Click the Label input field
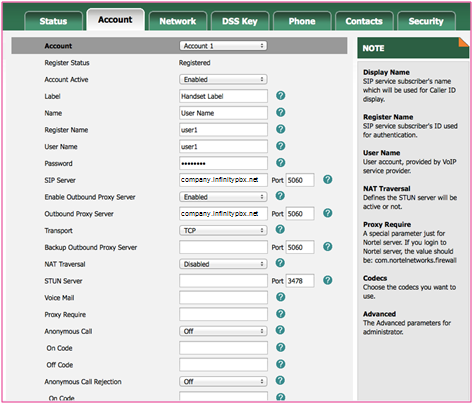Image resolution: width=474 pixels, height=404 pixels. click(x=223, y=96)
